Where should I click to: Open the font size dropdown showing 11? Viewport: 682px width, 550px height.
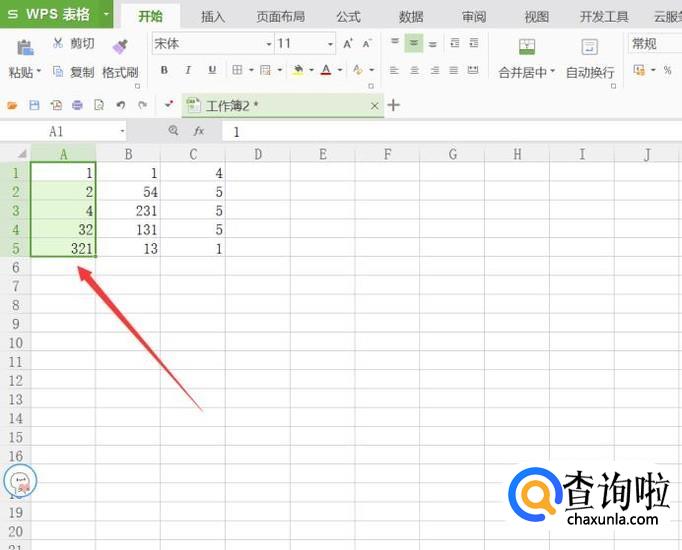(x=331, y=44)
